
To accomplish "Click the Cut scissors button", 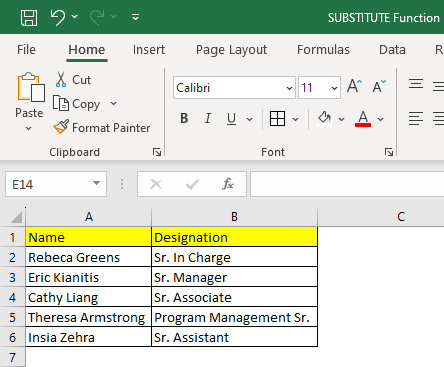I will click(73, 80).
